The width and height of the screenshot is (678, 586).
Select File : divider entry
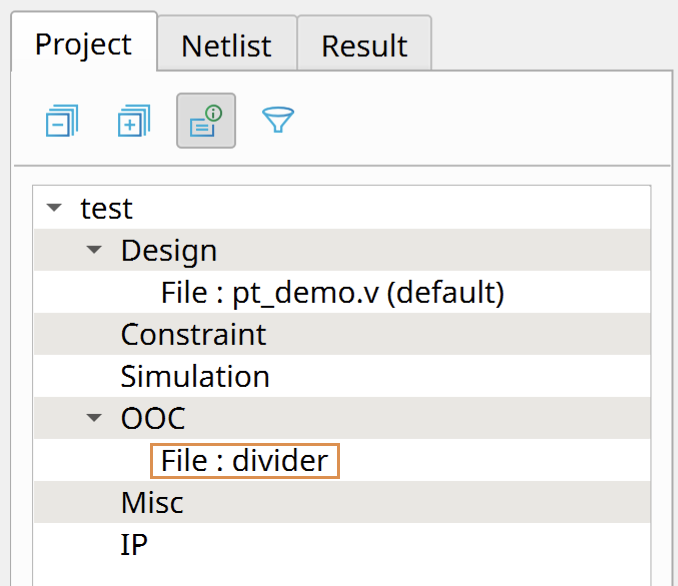pyautogui.click(x=244, y=461)
